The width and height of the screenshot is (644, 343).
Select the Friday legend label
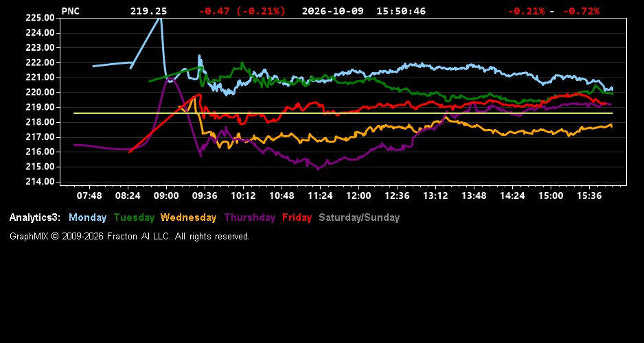(297, 217)
